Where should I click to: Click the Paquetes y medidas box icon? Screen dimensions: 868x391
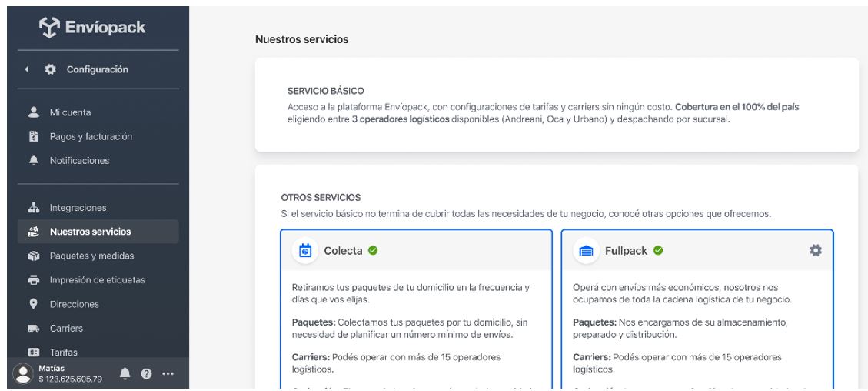click(34, 256)
